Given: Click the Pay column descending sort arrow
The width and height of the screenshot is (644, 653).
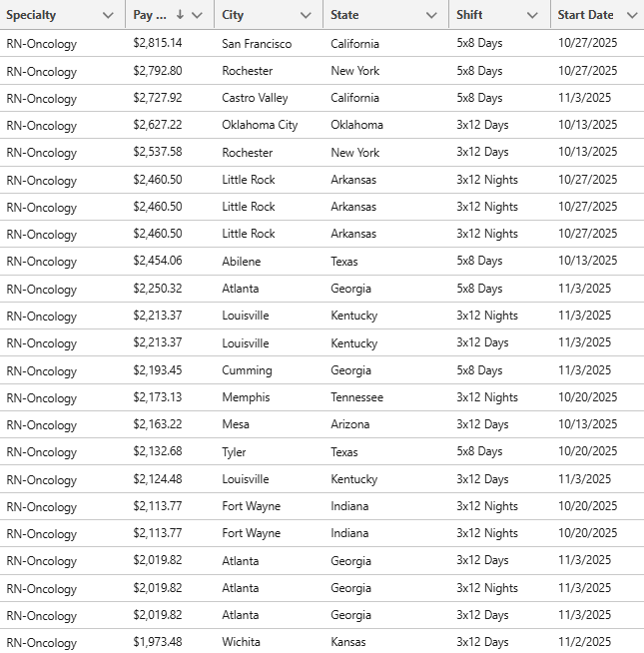Looking at the screenshot, I should pyautogui.click(x=180, y=15).
